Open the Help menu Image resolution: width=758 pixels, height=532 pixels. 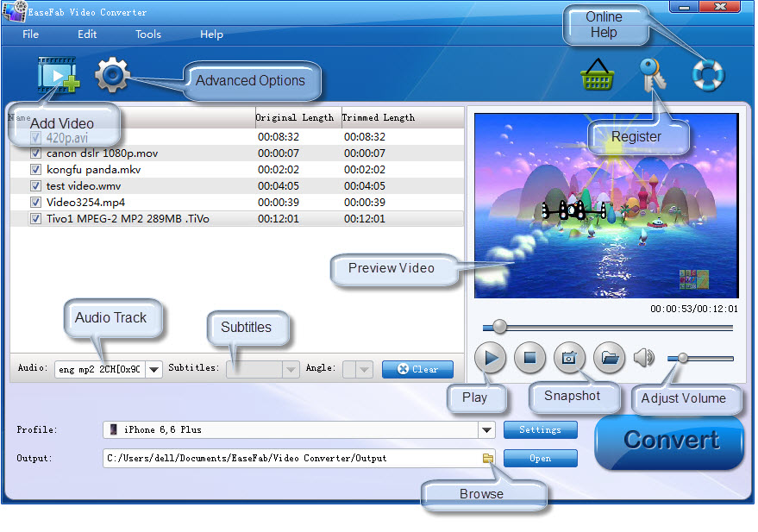tap(211, 34)
